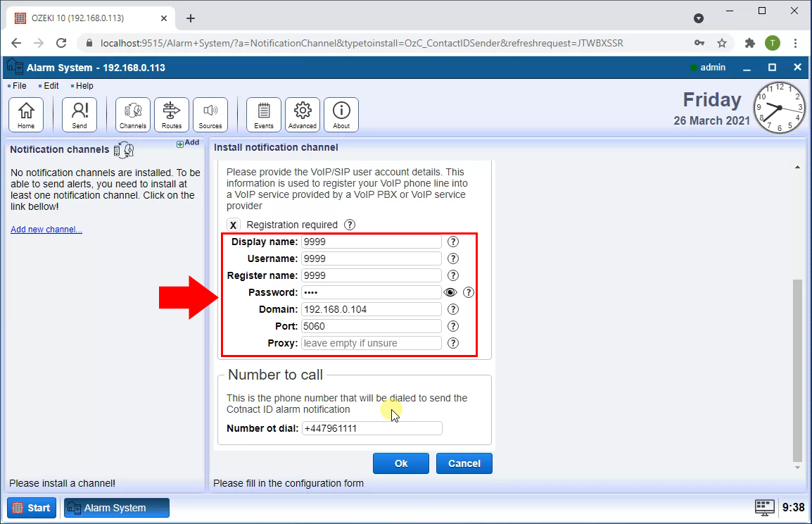Open the Help menu

pos(84,86)
